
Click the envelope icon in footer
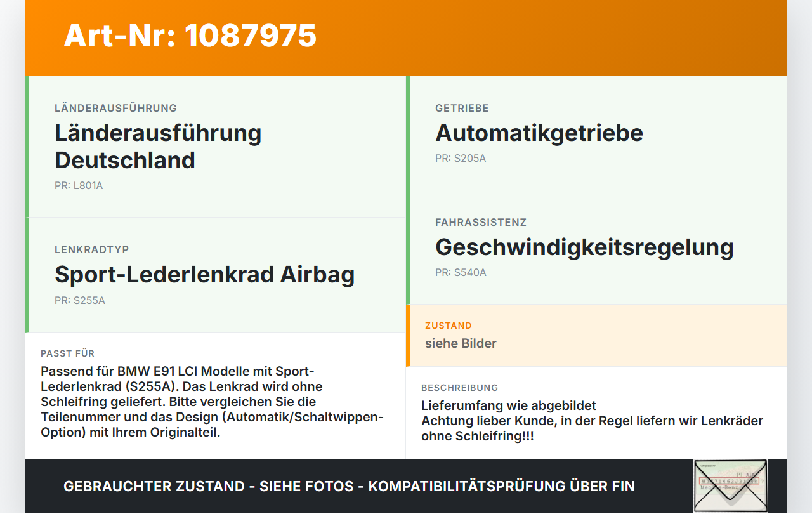tap(730, 485)
